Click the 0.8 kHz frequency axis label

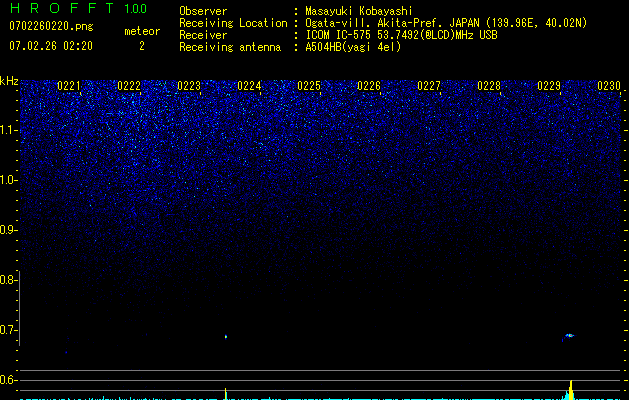click(8, 280)
